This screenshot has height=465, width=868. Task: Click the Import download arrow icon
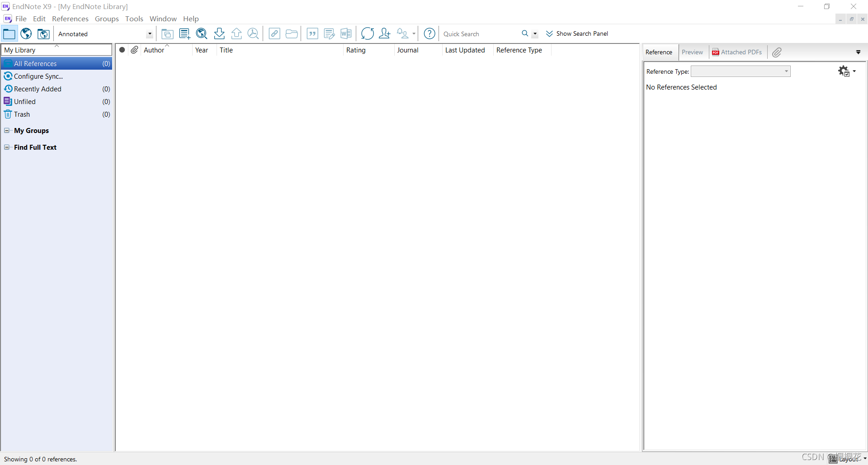click(x=219, y=34)
